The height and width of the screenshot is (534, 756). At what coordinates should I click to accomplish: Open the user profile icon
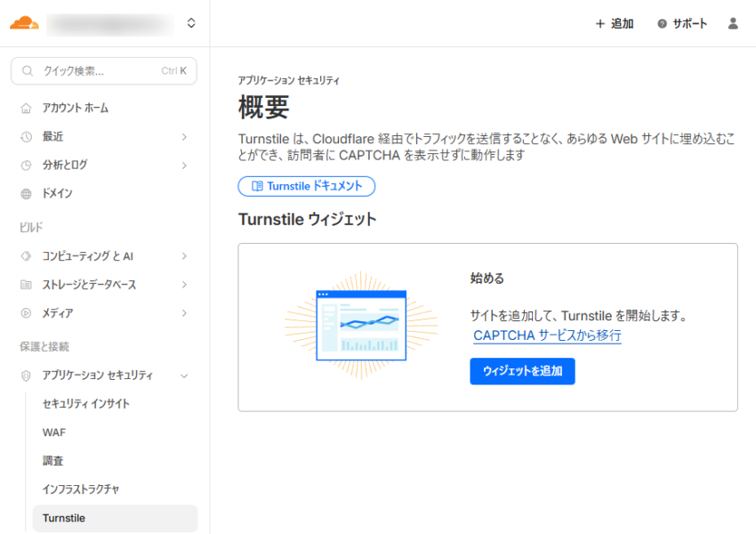(x=733, y=24)
